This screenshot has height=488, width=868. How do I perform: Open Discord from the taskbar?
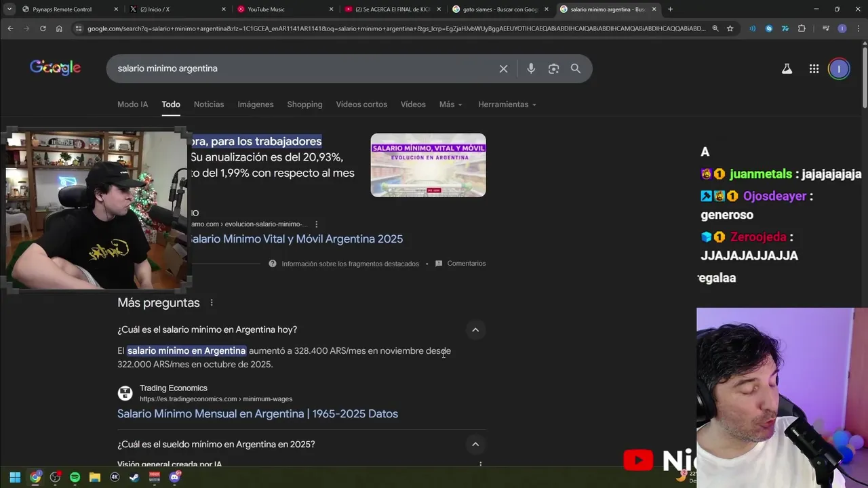pyautogui.click(x=175, y=477)
